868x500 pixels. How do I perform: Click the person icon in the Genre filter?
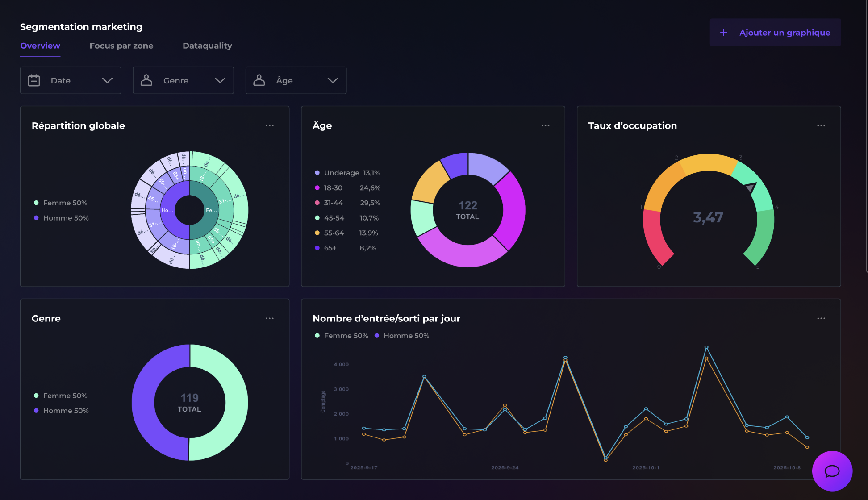click(147, 80)
